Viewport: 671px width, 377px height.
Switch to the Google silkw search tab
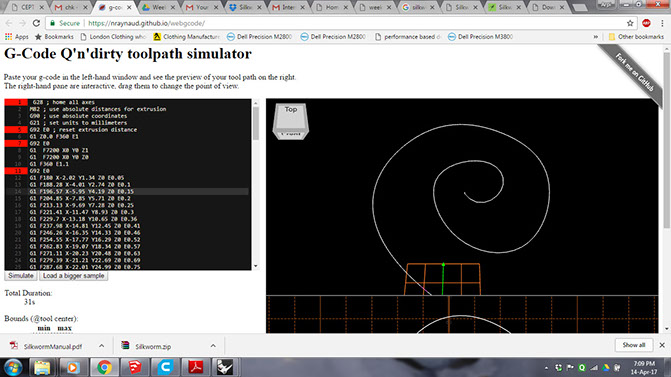pyautogui.click(x=418, y=7)
